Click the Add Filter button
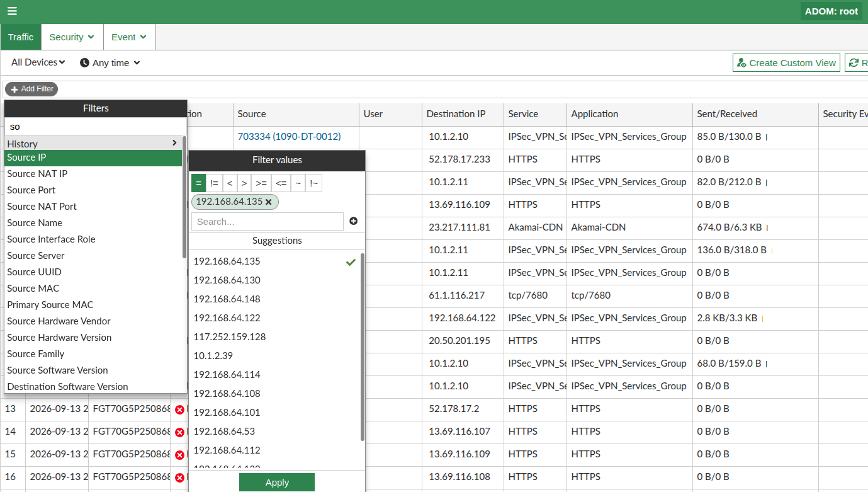This screenshot has width=868, height=492. [31, 89]
